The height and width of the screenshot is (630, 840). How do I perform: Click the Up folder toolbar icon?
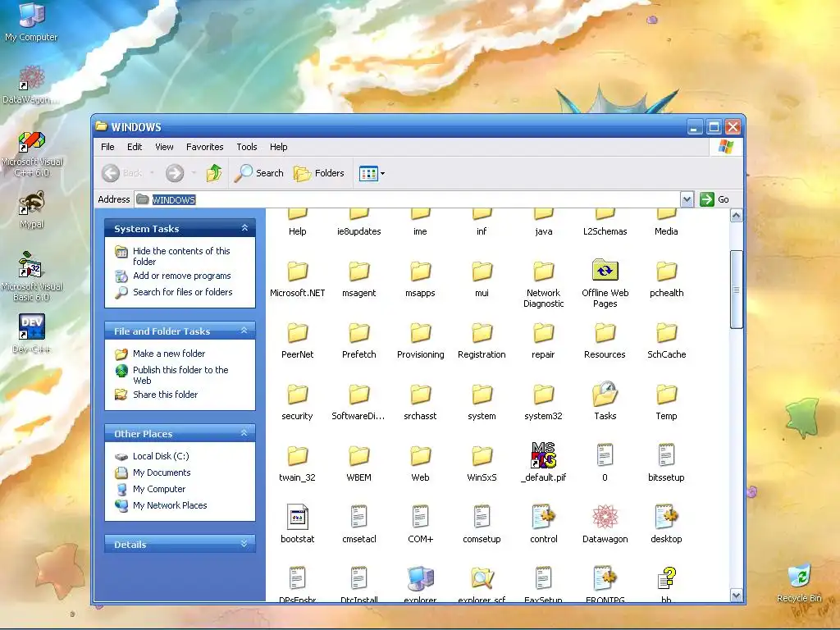click(214, 173)
